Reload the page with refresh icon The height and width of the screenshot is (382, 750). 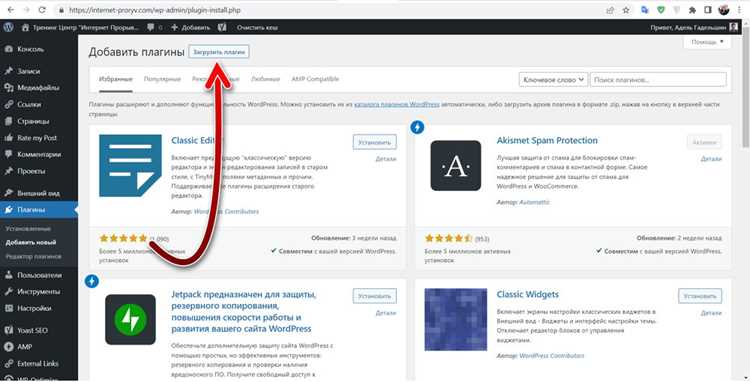coord(42,10)
